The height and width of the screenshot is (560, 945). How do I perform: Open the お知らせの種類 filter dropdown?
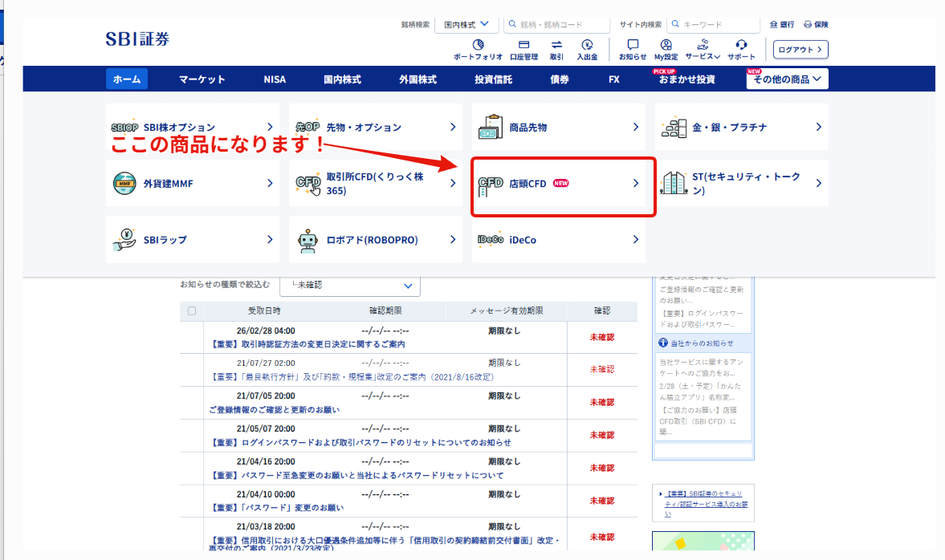tap(350, 286)
